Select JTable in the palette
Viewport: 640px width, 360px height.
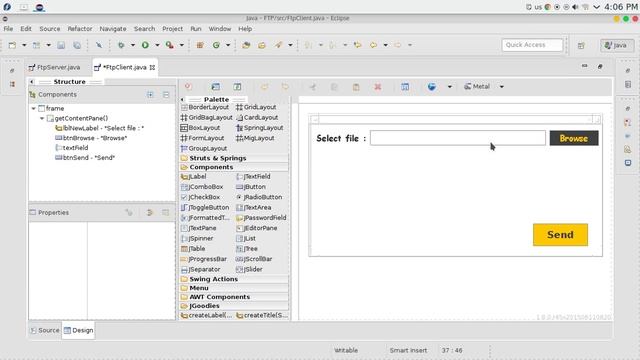point(193,249)
